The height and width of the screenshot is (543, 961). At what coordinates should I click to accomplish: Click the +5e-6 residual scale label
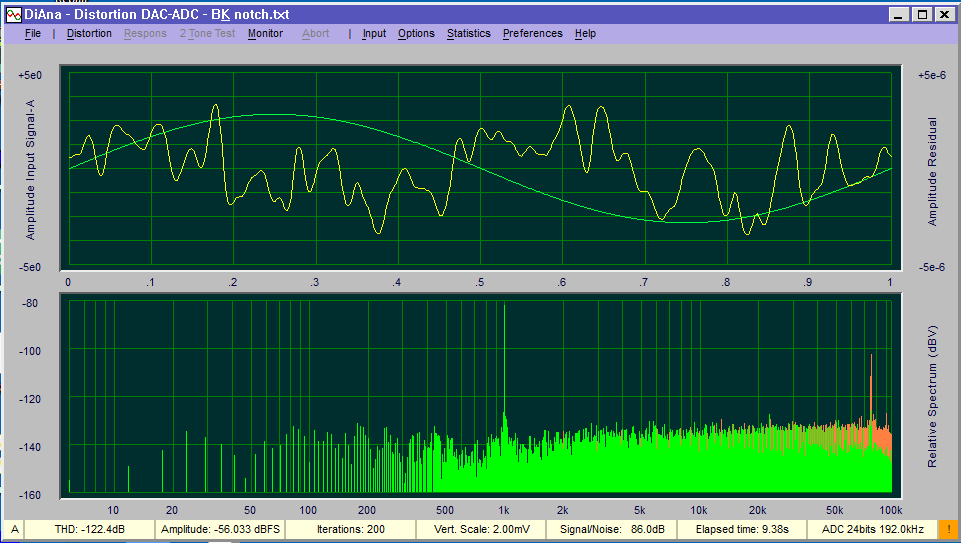tap(932, 75)
